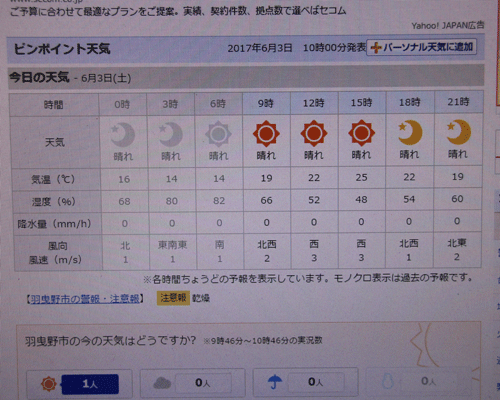Click the 9時 sunny weather icon
The image size is (500, 400).
coord(266,134)
